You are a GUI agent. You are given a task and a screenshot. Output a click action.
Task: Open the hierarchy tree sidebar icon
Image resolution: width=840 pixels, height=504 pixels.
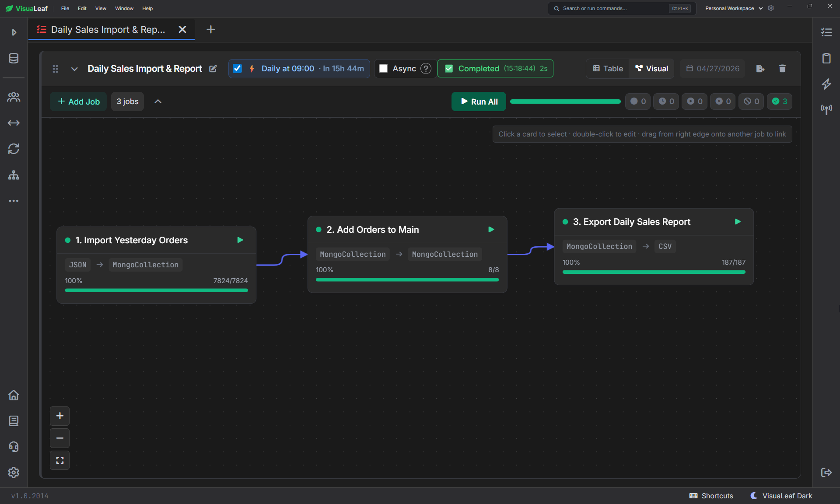[14, 175]
